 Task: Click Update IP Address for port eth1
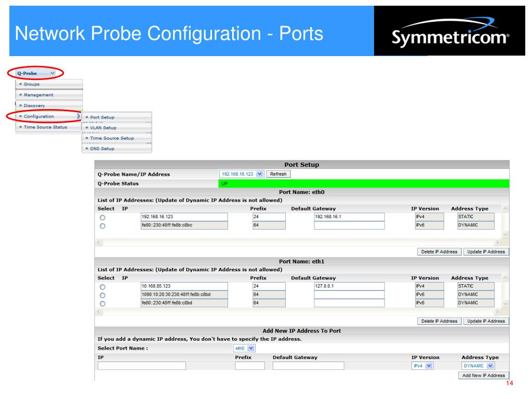486,321
